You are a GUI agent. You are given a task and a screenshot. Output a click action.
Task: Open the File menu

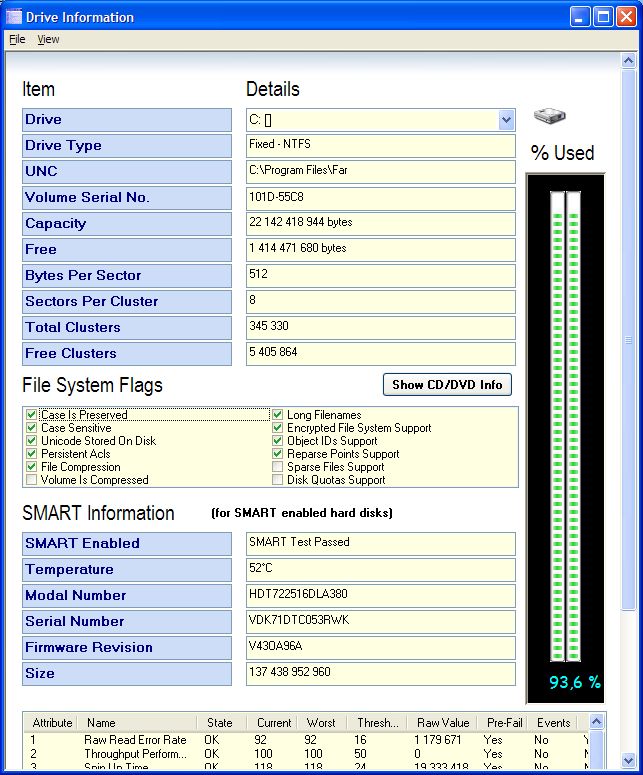point(17,39)
